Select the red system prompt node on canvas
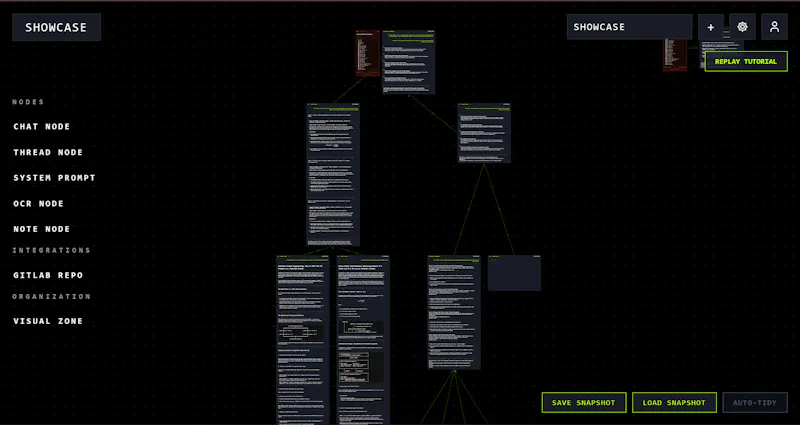Image resolution: width=800 pixels, height=425 pixels. [368, 53]
